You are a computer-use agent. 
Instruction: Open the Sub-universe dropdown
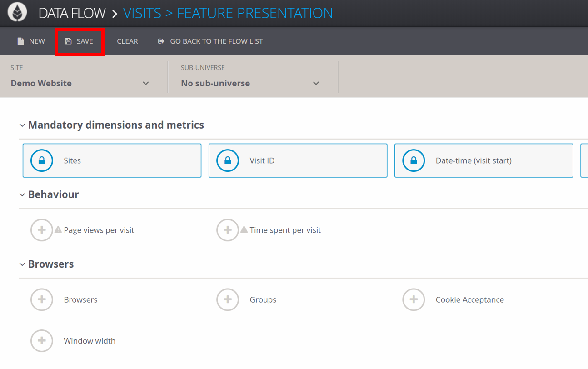point(250,83)
